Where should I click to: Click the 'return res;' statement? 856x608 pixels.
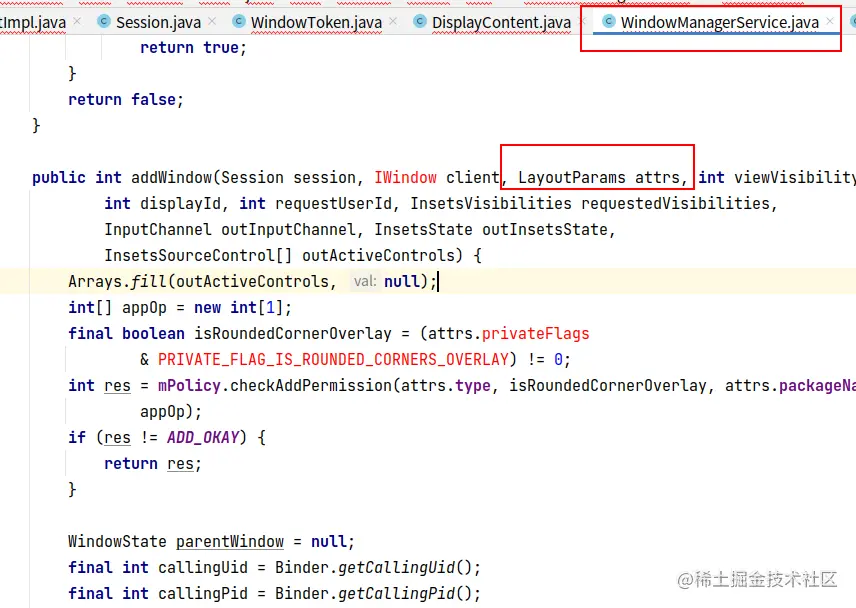[x=153, y=463]
